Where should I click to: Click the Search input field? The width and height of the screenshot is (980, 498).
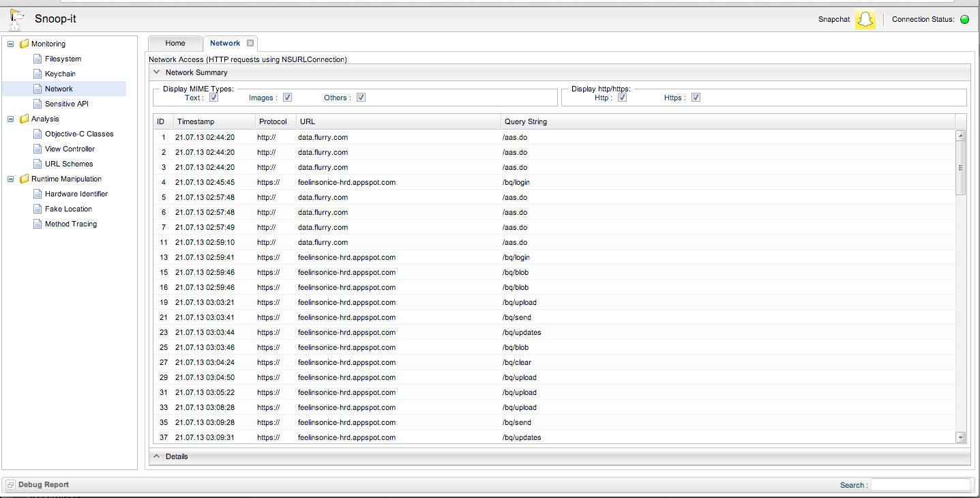tap(920, 485)
